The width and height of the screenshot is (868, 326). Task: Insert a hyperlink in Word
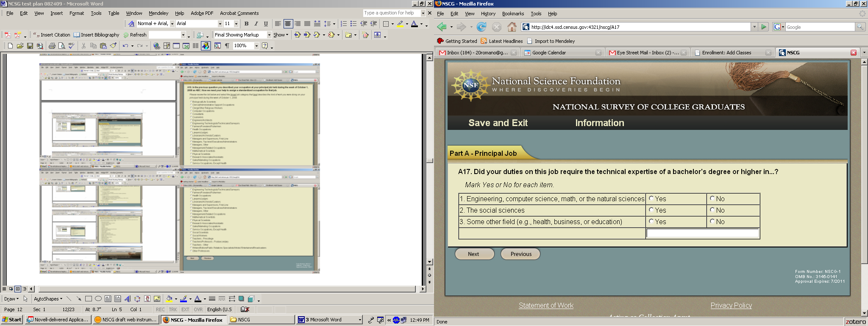[x=157, y=46]
